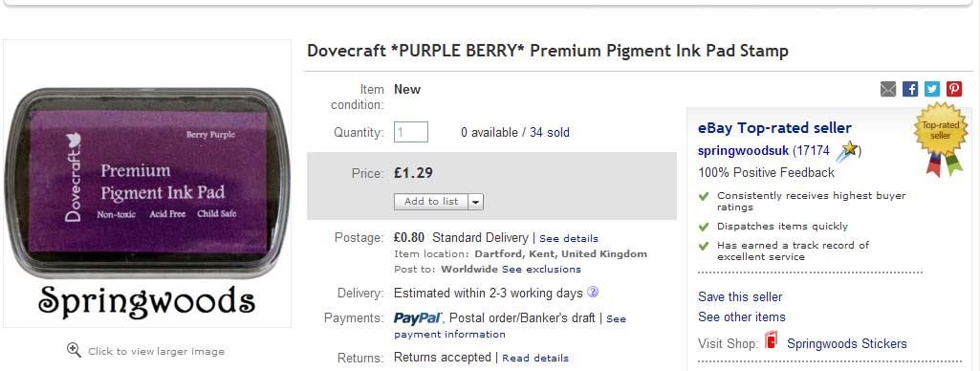The image size is (980, 371).
Task: Expand the Add to list dropdown arrow
Action: point(475,202)
